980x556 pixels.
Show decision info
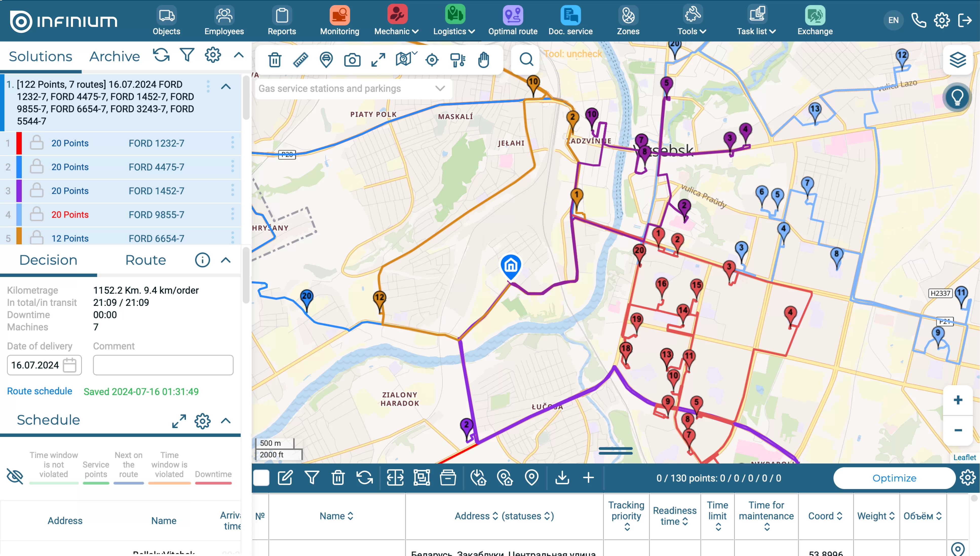pos(202,260)
